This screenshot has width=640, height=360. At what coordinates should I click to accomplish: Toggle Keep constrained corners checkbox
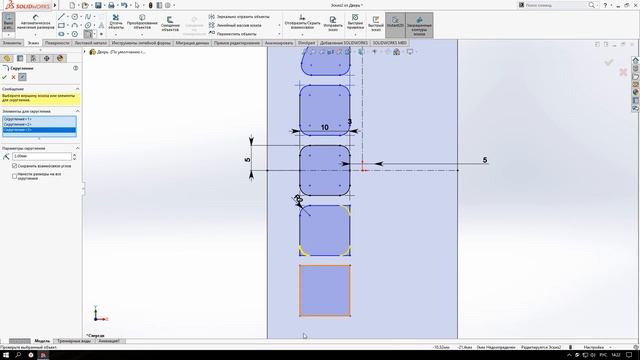coord(15,166)
